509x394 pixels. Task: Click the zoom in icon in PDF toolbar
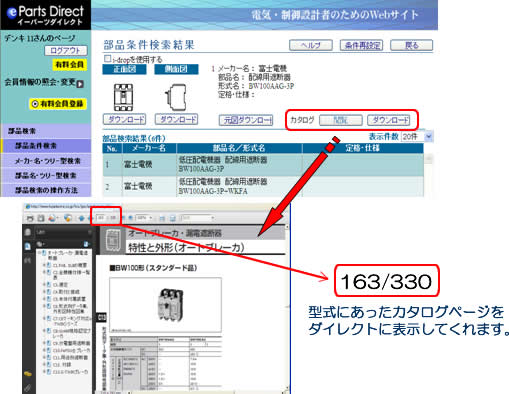[x=131, y=218]
